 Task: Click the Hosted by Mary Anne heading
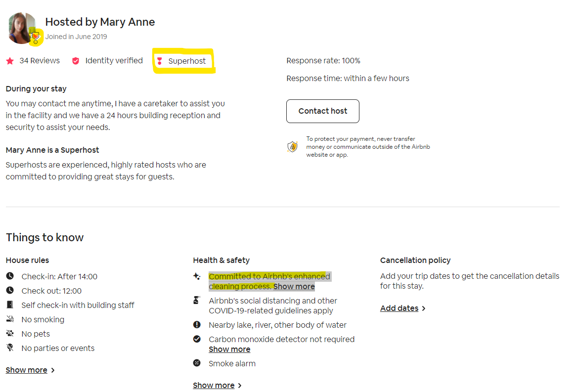pos(100,22)
